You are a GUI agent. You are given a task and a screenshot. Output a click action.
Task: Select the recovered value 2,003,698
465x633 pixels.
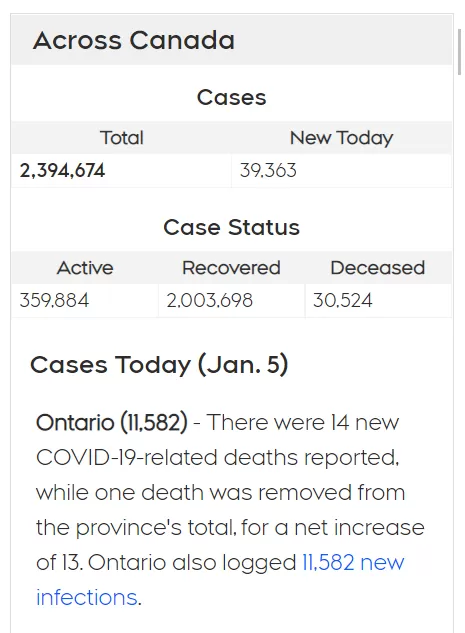click(209, 300)
